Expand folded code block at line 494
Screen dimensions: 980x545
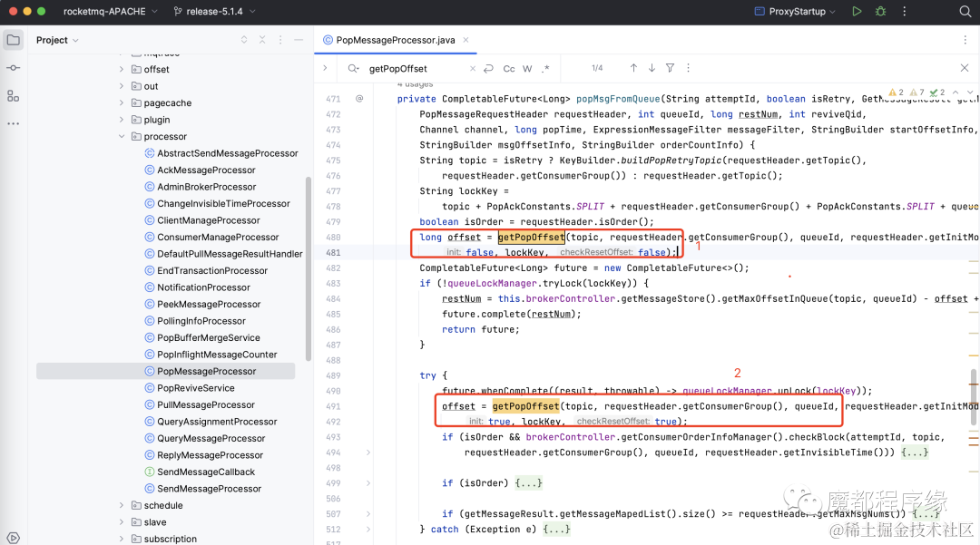[x=368, y=453]
